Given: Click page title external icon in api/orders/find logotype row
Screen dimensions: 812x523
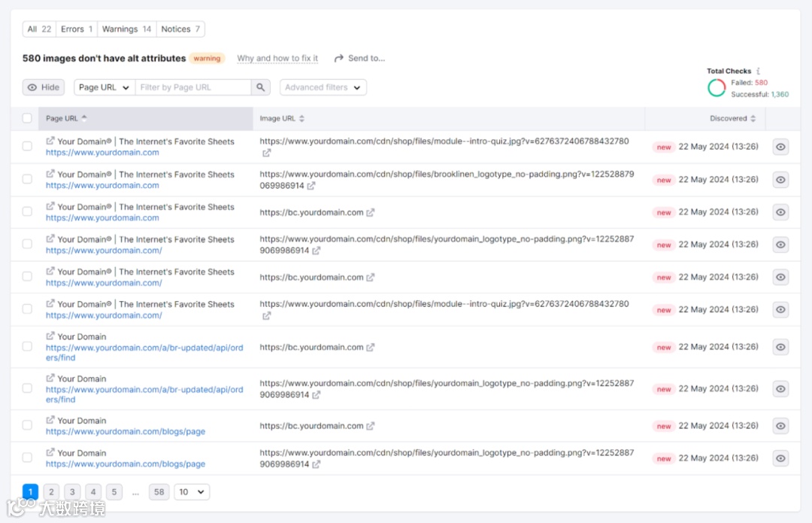Looking at the screenshot, I should (50, 378).
